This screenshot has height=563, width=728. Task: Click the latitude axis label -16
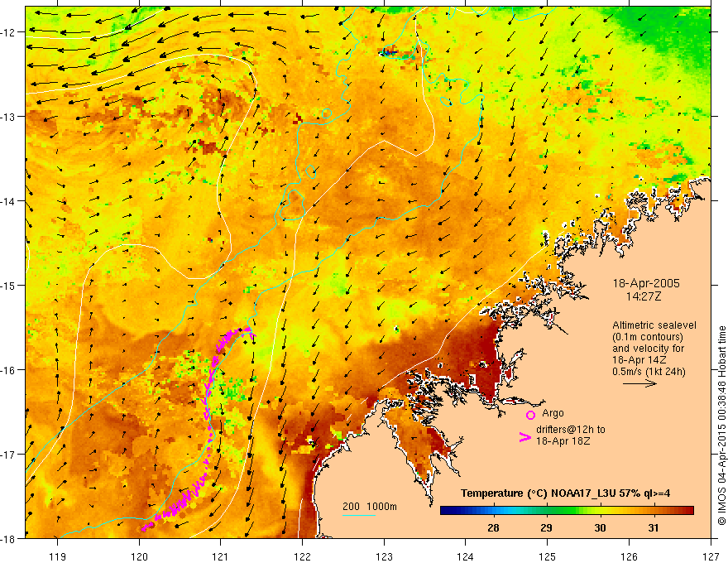click(7, 370)
